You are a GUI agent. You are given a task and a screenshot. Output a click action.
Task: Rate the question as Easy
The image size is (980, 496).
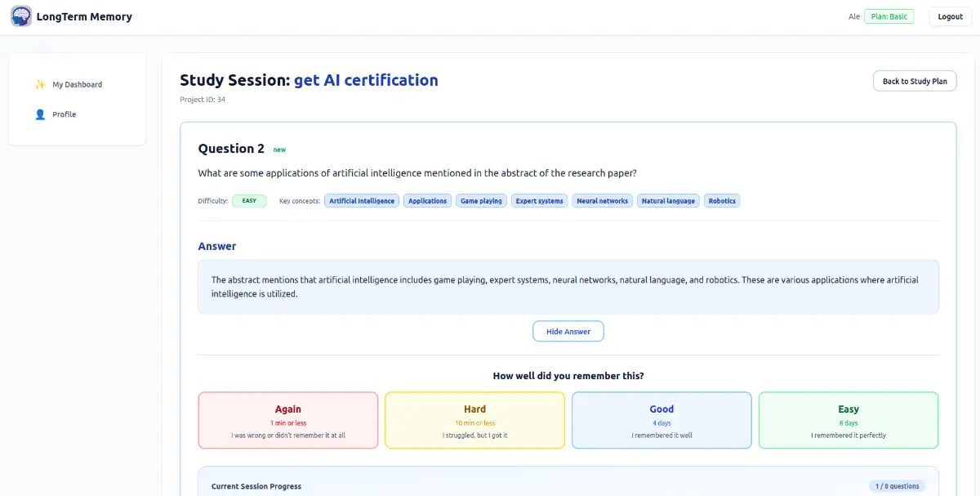(x=849, y=420)
